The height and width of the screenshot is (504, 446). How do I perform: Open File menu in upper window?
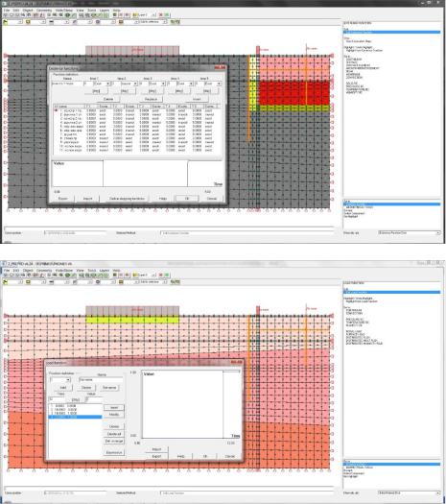click(7, 11)
